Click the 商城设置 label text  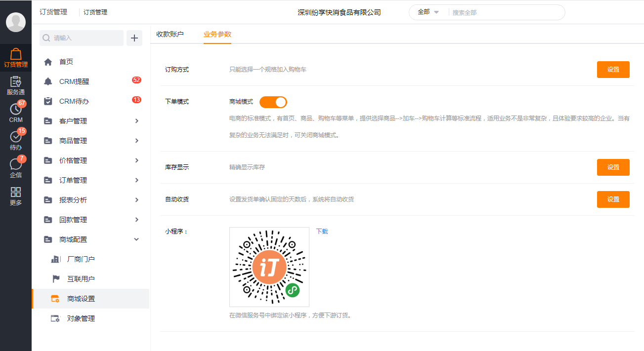(x=81, y=299)
